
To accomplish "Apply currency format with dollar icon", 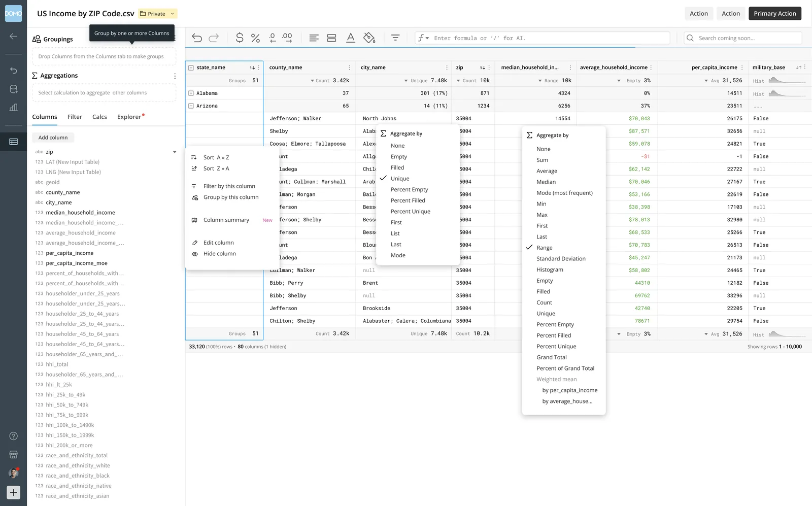I will (240, 38).
